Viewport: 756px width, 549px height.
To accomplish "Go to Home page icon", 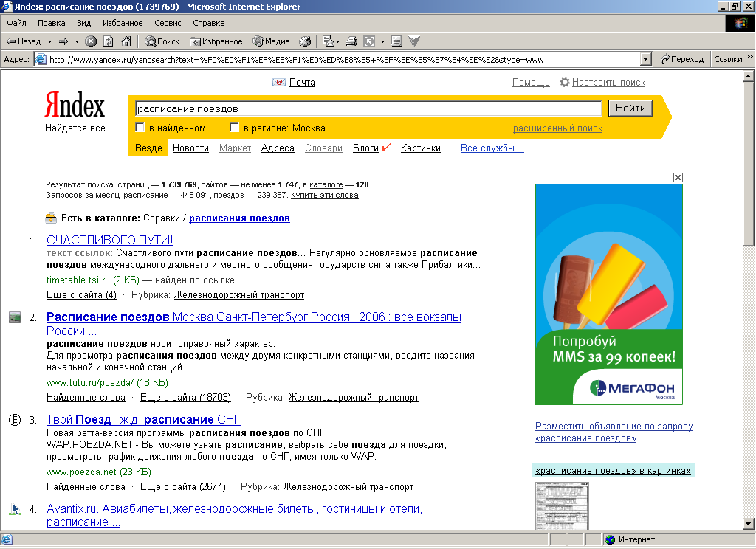I will 126,41.
